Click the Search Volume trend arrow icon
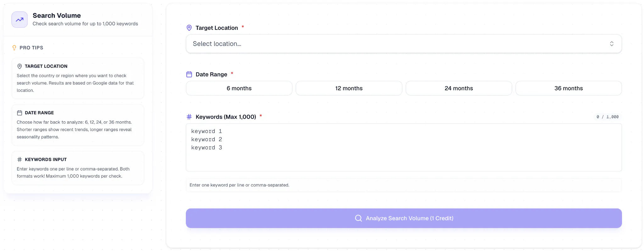This screenshot has height=251, width=644. click(x=19, y=20)
